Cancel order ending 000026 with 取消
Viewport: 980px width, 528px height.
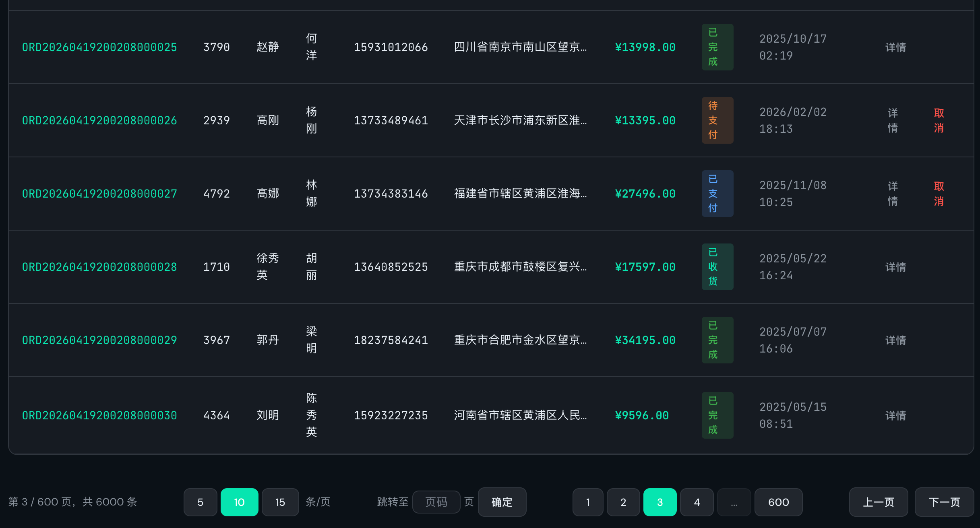coord(939,120)
